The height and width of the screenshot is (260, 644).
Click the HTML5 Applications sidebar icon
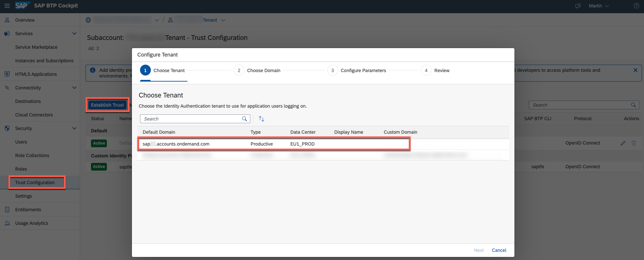point(7,74)
